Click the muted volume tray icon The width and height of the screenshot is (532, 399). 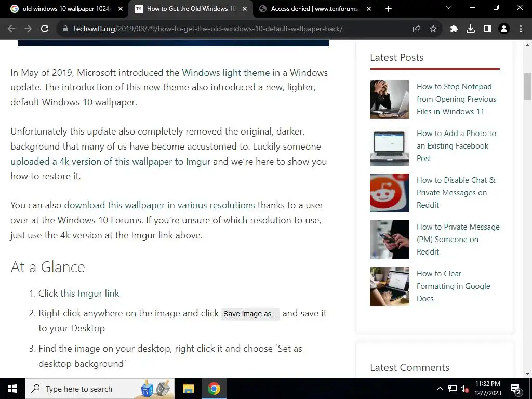464,389
